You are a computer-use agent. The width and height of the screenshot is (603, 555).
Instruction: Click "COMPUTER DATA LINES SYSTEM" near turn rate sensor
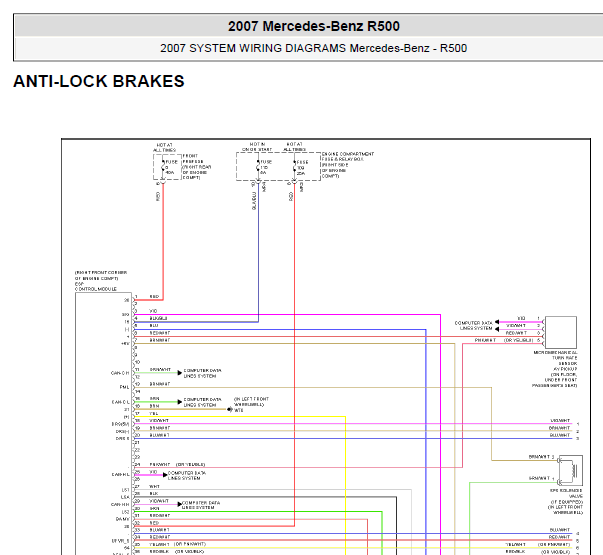pyautogui.click(x=473, y=325)
